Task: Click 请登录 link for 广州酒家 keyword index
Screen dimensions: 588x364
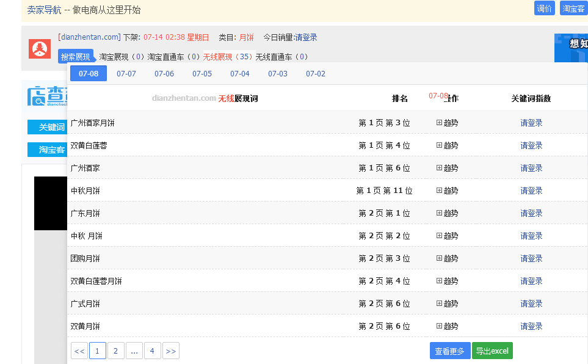Action: pyautogui.click(x=531, y=168)
